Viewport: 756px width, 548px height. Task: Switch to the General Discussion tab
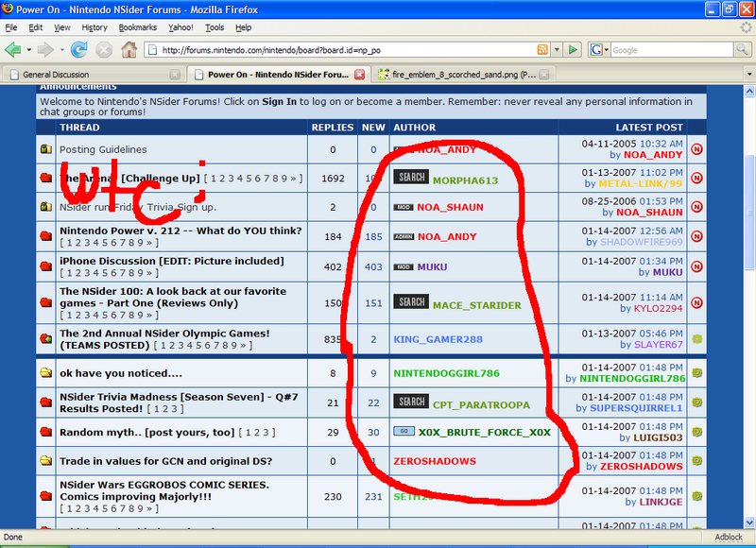(x=93, y=75)
